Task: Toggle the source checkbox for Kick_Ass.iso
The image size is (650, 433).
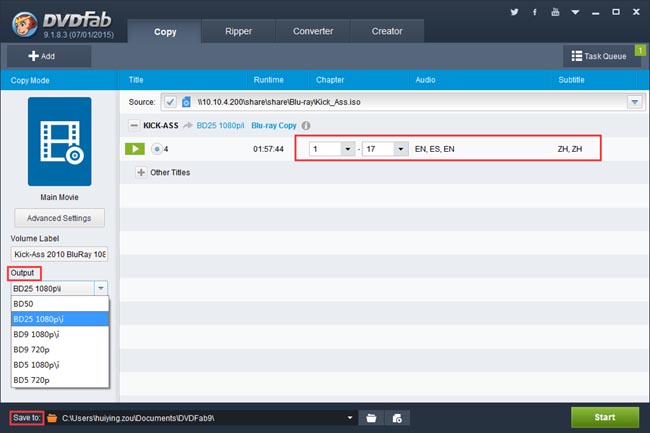Action: pos(170,102)
